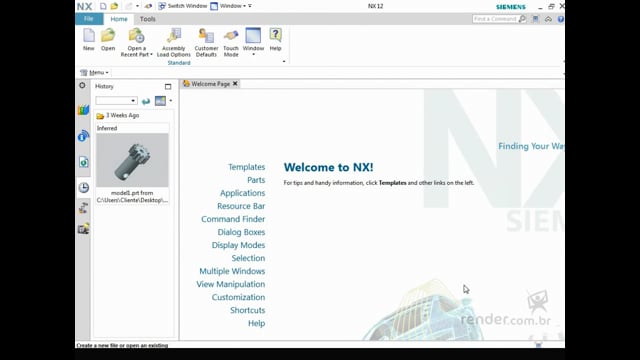This screenshot has width=640, height=360.
Task: Click the refresh arrow icon in History panel
Action: click(x=146, y=101)
